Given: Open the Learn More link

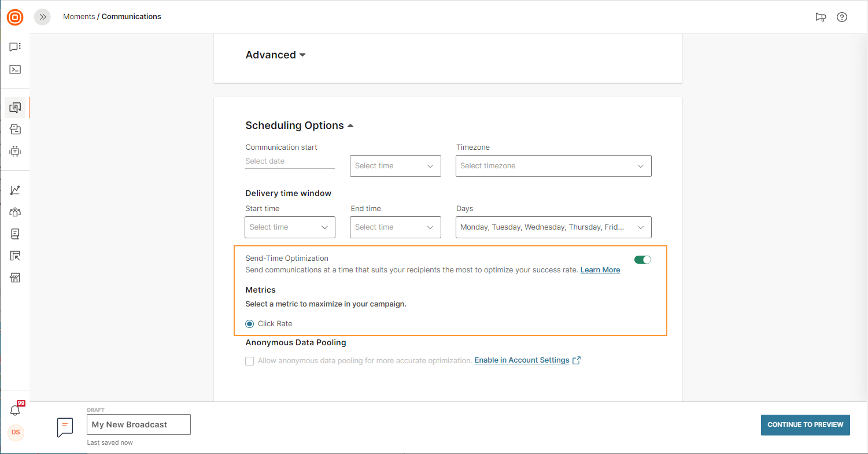Looking at the screenshot, I should 600,270.
